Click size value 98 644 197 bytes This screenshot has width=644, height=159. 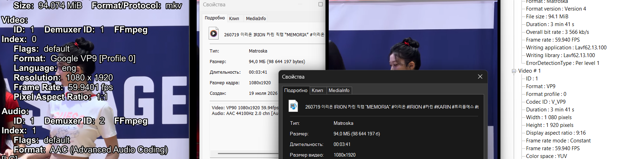pos(277,62)
